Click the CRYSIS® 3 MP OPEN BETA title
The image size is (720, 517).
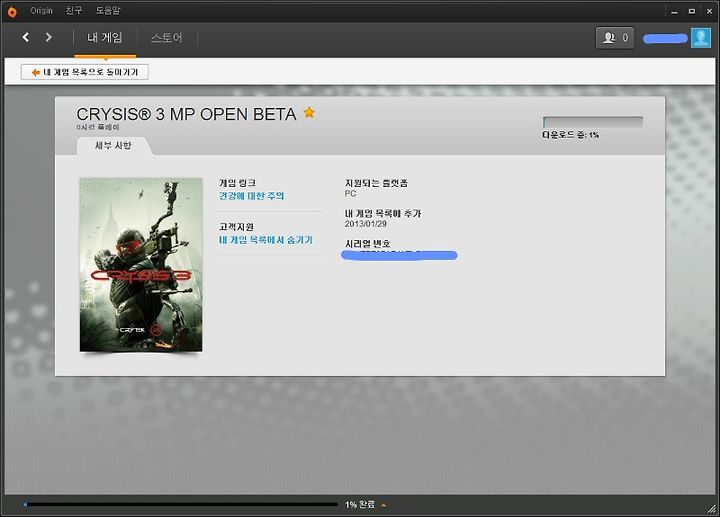(x=186, y=114)
